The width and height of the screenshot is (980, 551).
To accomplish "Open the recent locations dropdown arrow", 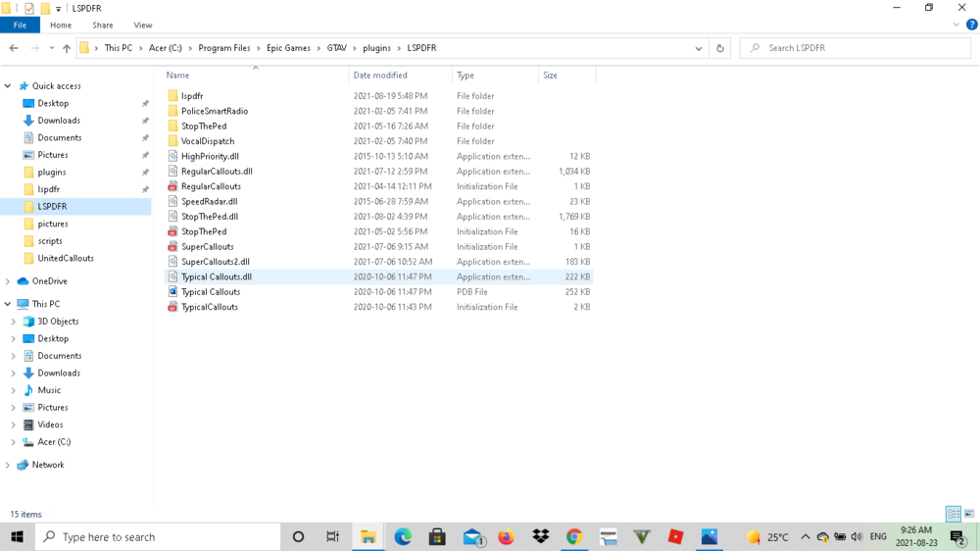I will [x=51, y=48].
